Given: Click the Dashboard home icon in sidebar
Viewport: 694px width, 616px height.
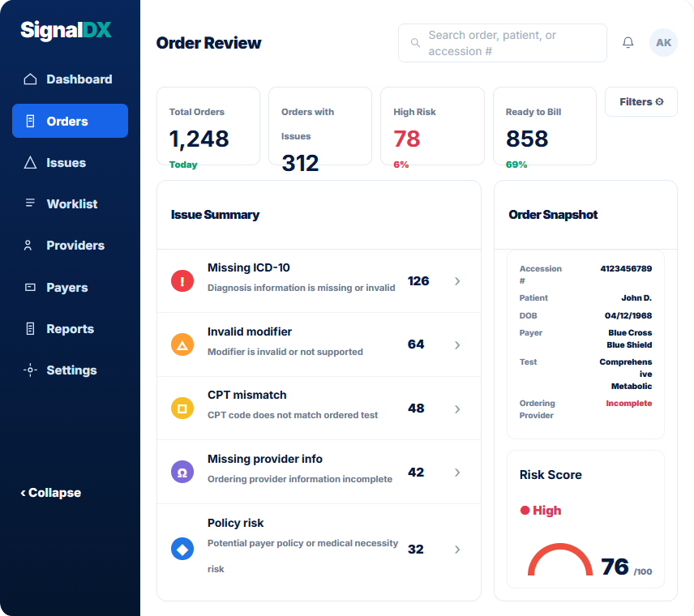Looking at the screenshot, I should [x=30, y=79].
